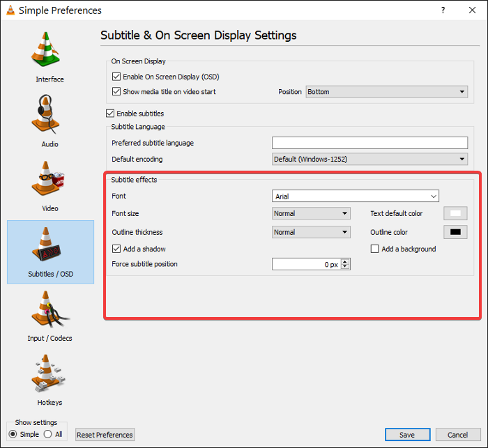Click the Audio category label
Screen dimensions: 488x448
[x=49, y=144]
